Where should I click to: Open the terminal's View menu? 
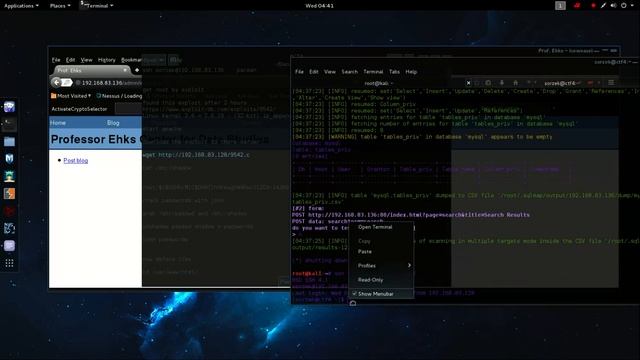[330, 72]
